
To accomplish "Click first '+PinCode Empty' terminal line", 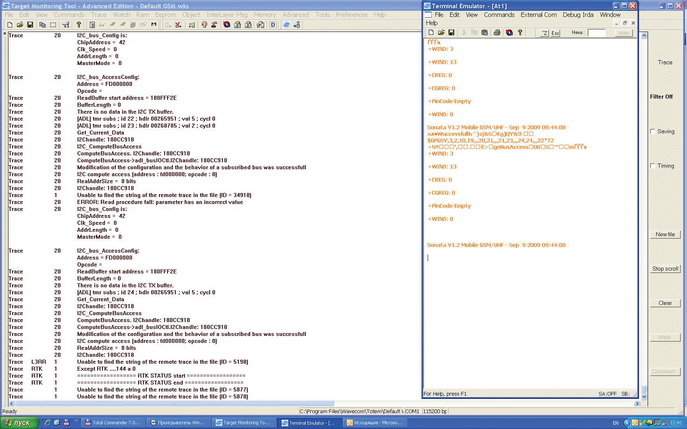I will click(x=449, y=101).
